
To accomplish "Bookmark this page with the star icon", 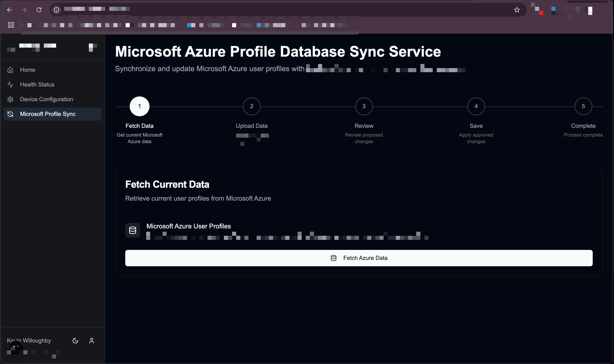I will point(517,10).
